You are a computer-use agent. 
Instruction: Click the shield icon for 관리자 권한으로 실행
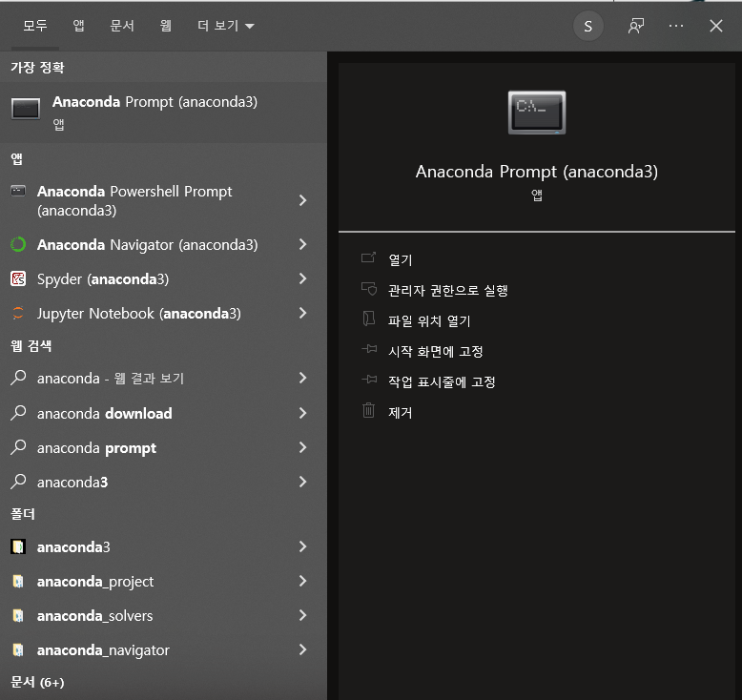[369, 288]
